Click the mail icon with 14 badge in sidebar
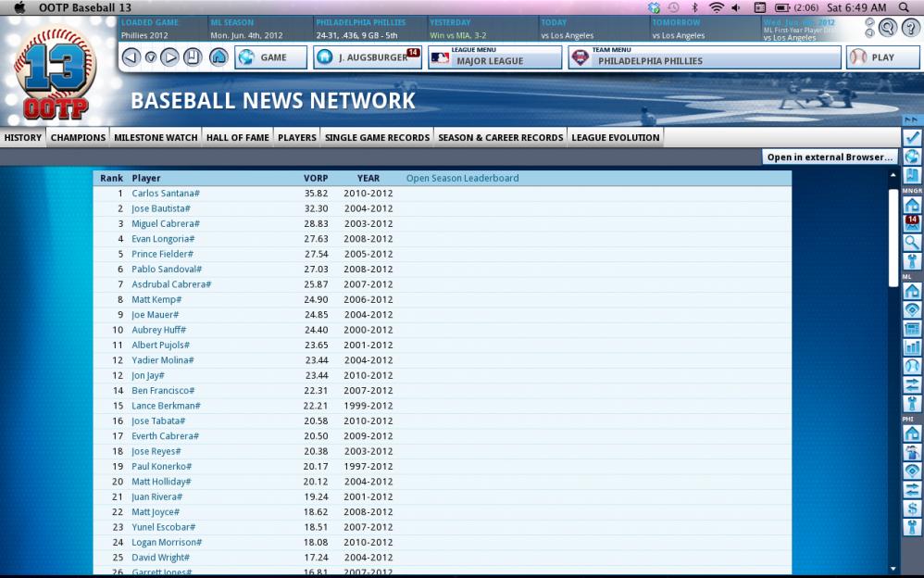Image resolution: width=924 pixels, height=578 pixels. click(912, 223)
